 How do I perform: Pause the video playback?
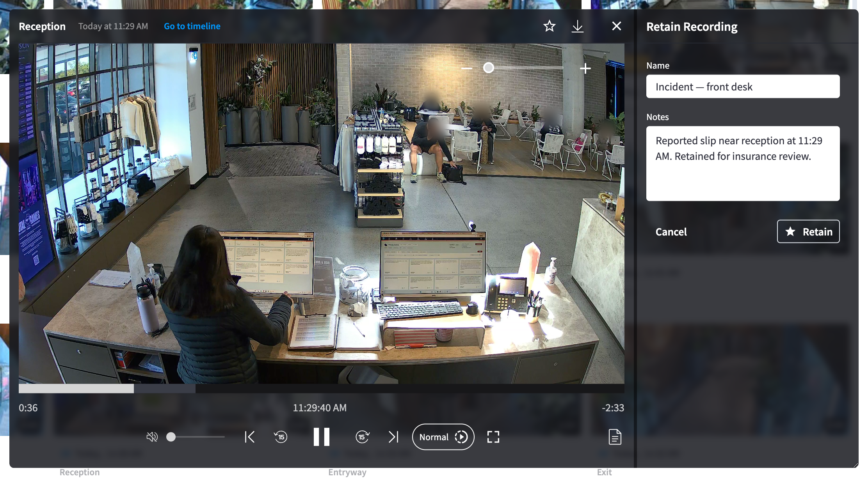(x=322, y=437)
